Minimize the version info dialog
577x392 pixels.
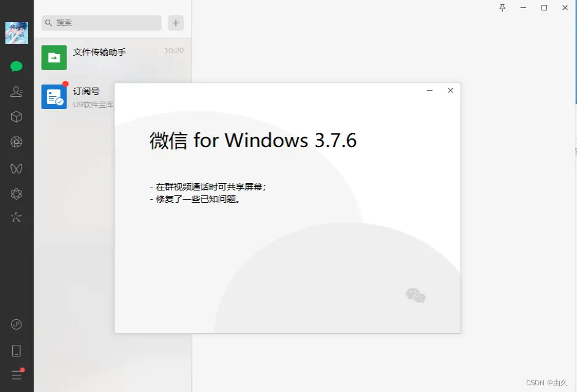coord(429,90)
